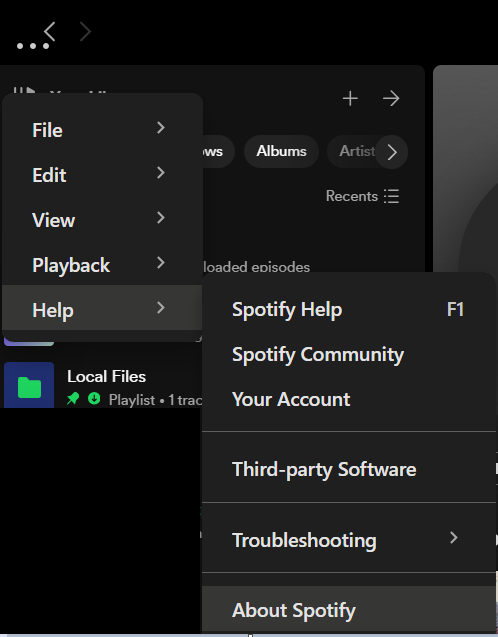Click the chevron next to Edit
This screenshot has width=498, height=637.
[161, 173]
